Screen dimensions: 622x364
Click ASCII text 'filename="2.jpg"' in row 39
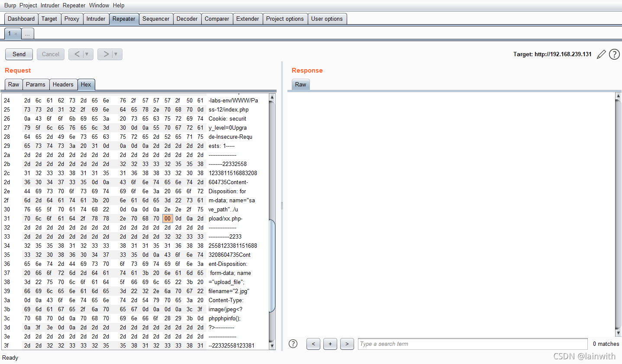[x=229, y=291]
